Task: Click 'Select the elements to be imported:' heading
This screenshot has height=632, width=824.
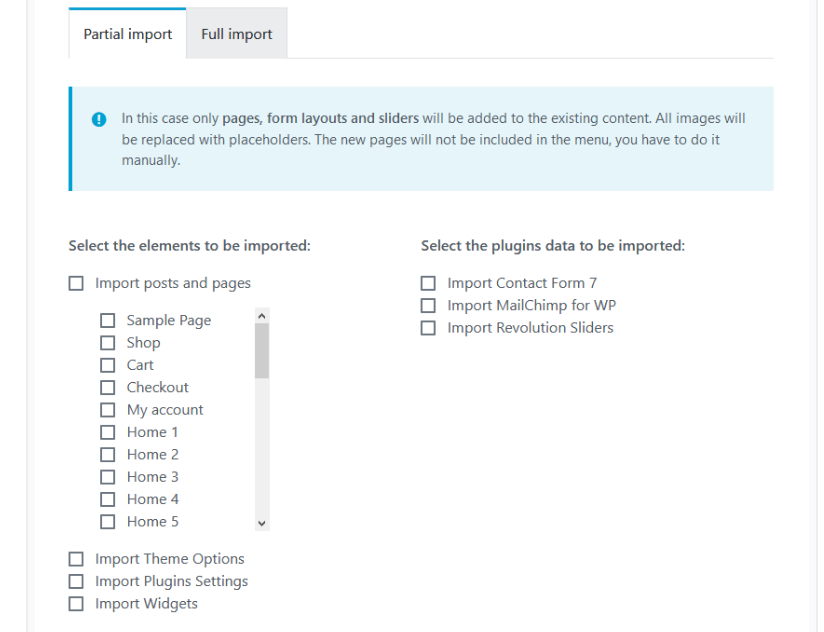Action: (190, 246)
